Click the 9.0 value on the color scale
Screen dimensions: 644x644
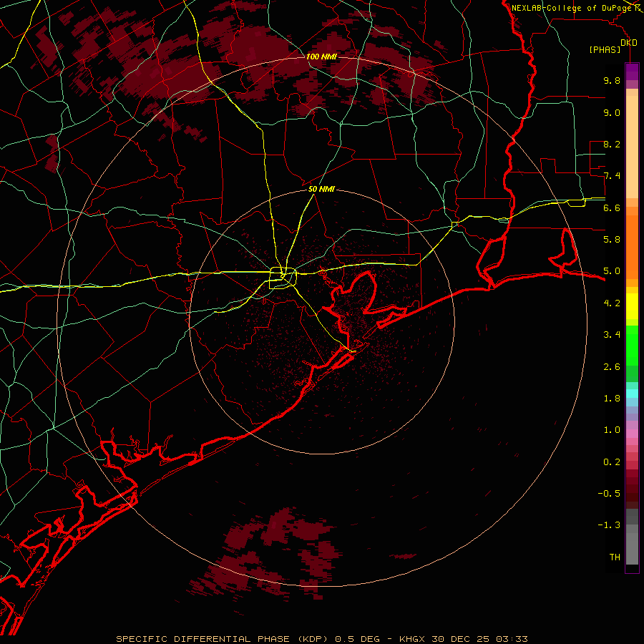point(612,112)
